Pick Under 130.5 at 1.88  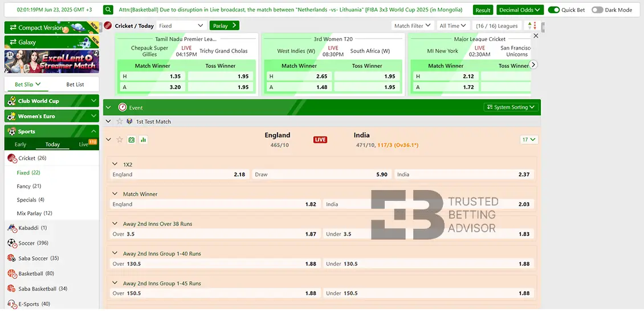(x=429, y=264)
